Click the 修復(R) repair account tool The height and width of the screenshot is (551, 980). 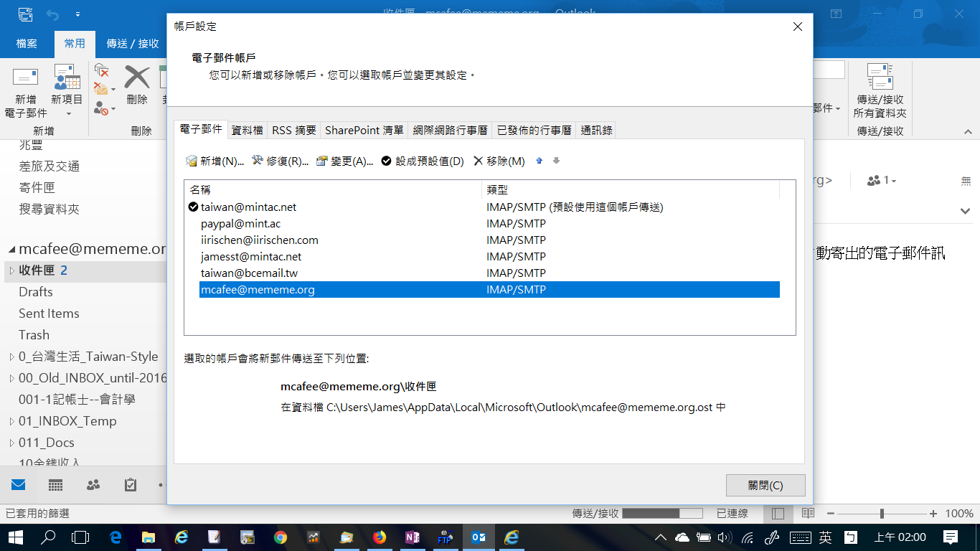point(280,161)
